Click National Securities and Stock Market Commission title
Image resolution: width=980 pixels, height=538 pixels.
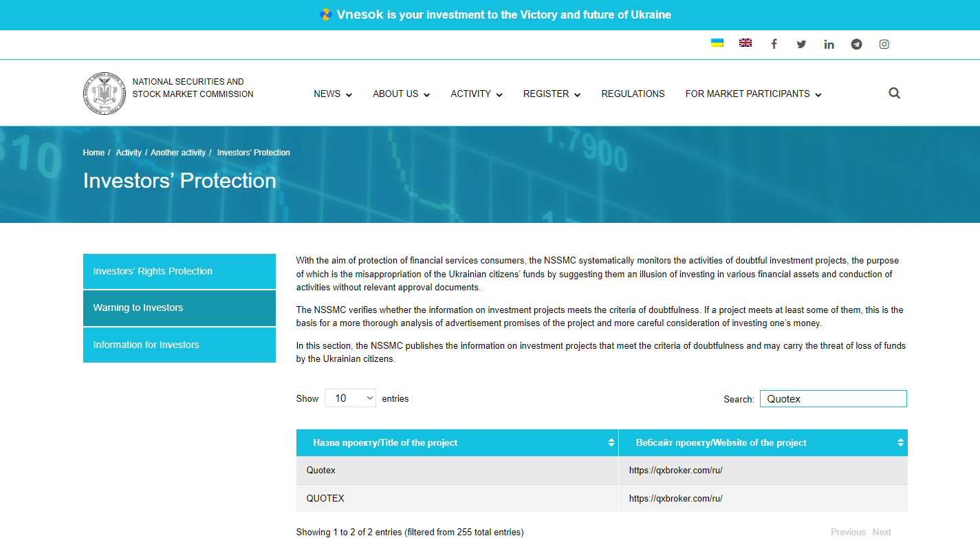click(193, 87)
